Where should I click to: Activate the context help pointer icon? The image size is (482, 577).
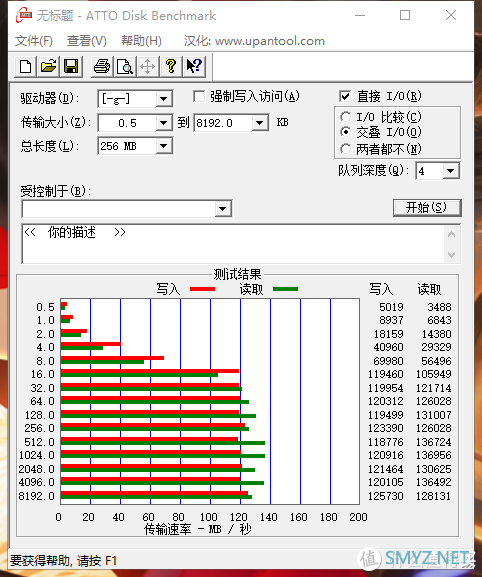[194, 67]
